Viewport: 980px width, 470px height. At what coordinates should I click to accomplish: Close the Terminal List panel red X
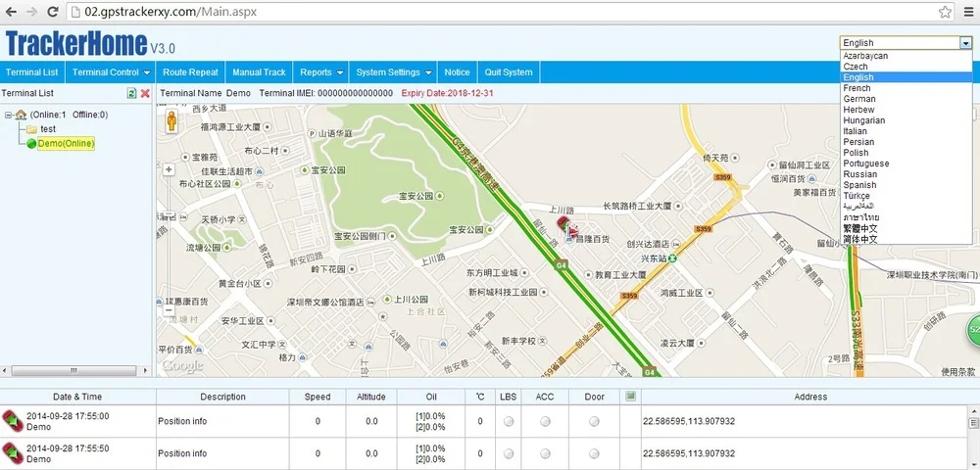145,93
